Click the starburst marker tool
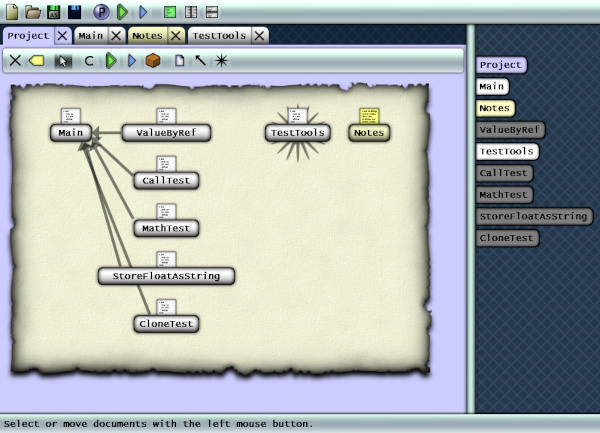 pos(221,60)
